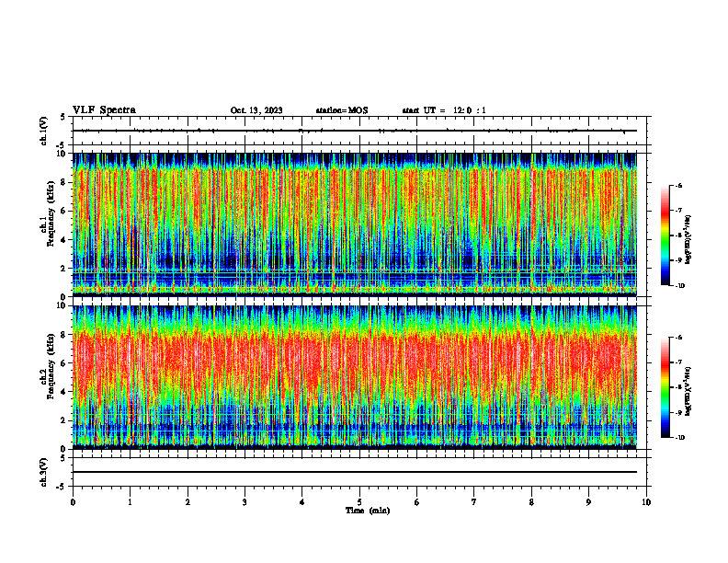Click the ch.2 "Frequency (kHz)" axis label
This screenshot has height=563, width=728.
coord(51,365)
